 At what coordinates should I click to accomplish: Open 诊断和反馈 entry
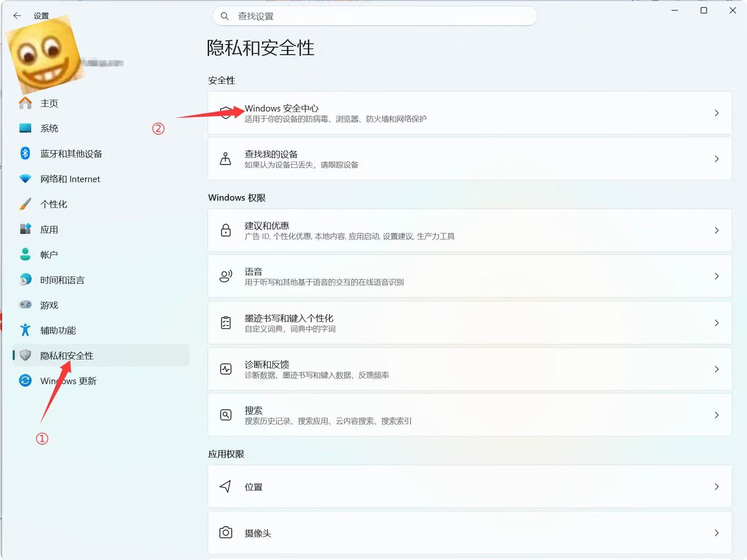click(x=470, y=369)
